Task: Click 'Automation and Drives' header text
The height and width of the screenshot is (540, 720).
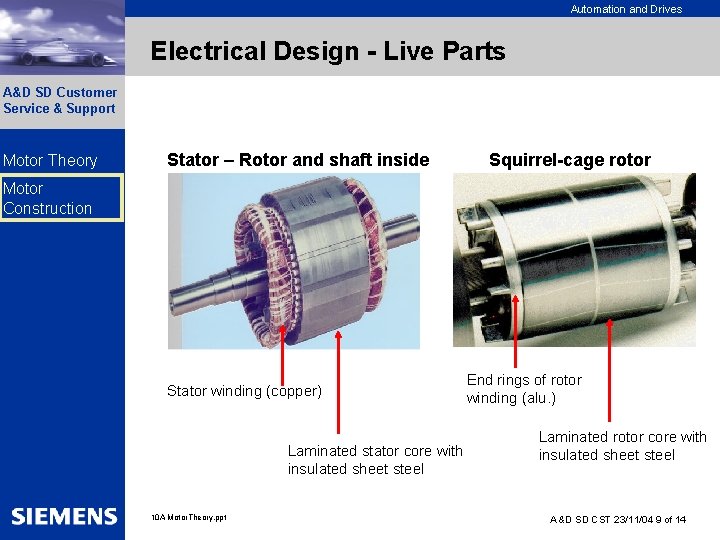Action: 626,9
